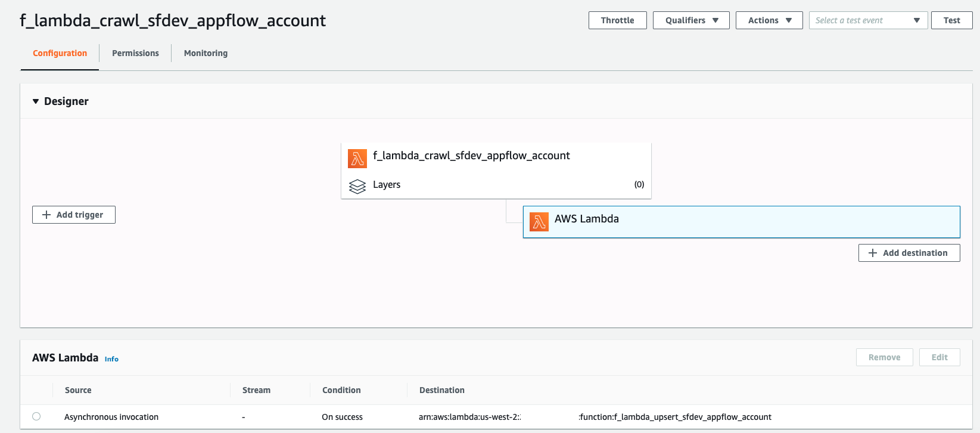Screen dimensions: 980x433
Task: Switch to the Permissions tab
Action: click(135, 53)
